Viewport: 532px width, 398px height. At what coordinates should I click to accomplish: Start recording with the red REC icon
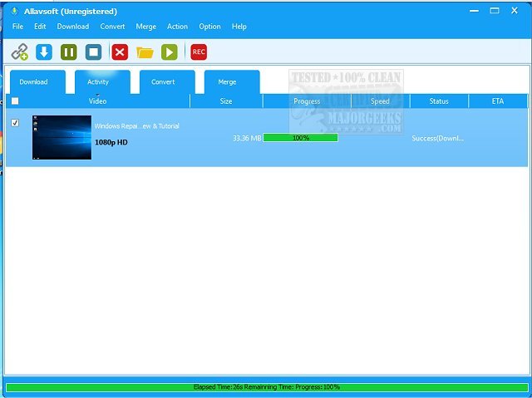[199, 52]
